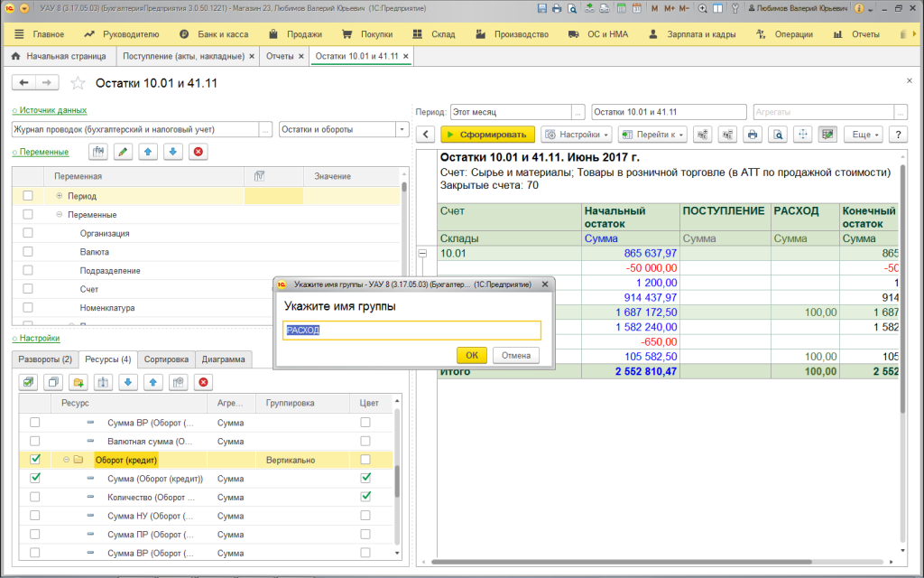
Task: Add Остатки 10.01 и 41.11 to favorites star
Action: point(78,83)
